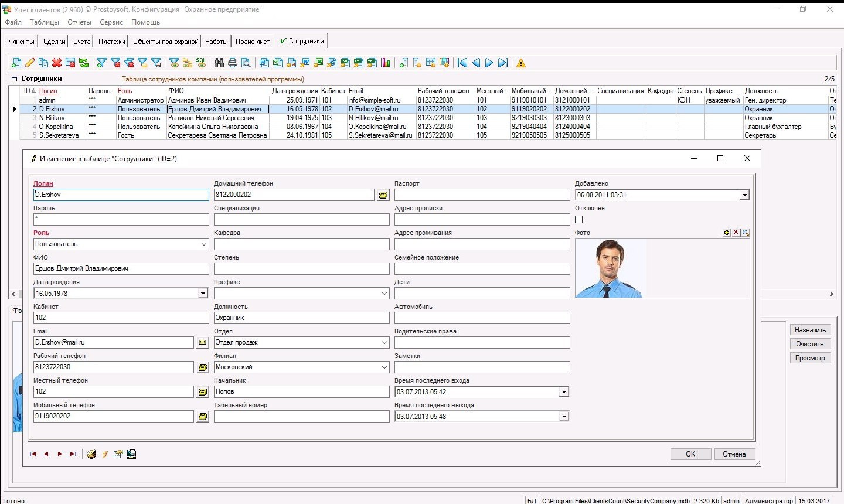Click the red X delete record icon
844x504 pixels.
coord(57,63)
